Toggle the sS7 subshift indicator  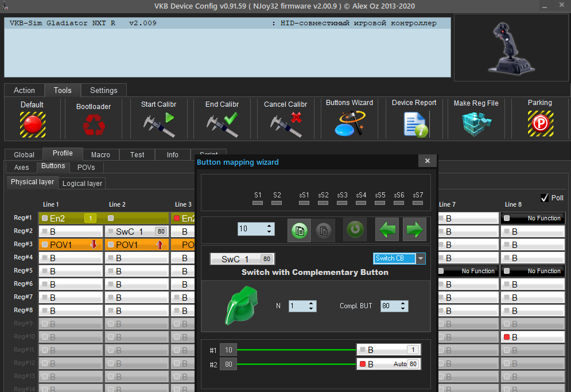tap(418, 203)
